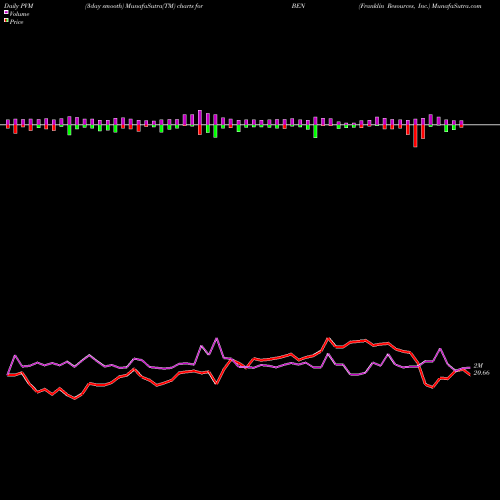Click the '29.66' price value label
Viewport: 500px width, 500px height.
tap(482, 373)
